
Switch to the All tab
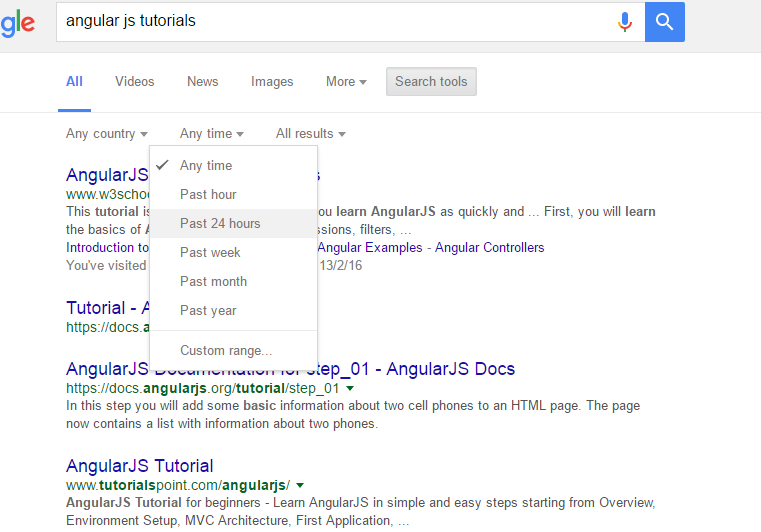[74, 82]
